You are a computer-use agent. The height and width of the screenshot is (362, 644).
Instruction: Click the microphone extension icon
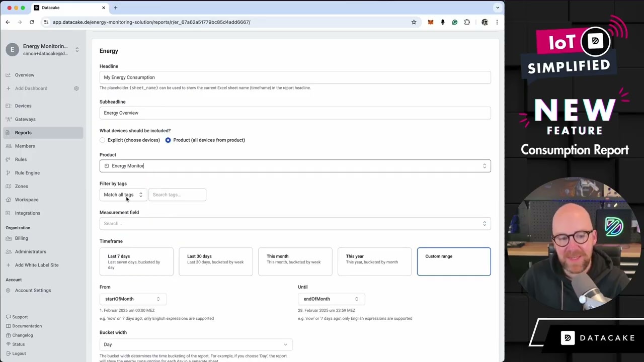point(443,22)
